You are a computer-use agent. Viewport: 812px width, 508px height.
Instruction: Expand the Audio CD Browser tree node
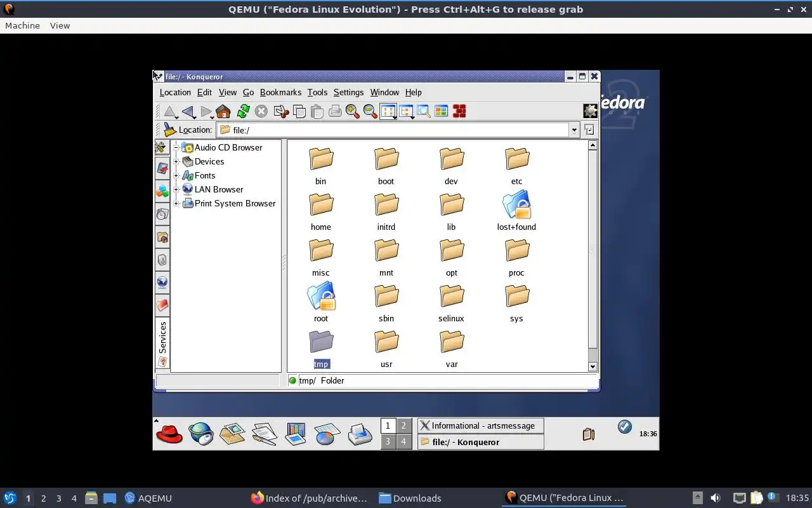click(176, 147)
